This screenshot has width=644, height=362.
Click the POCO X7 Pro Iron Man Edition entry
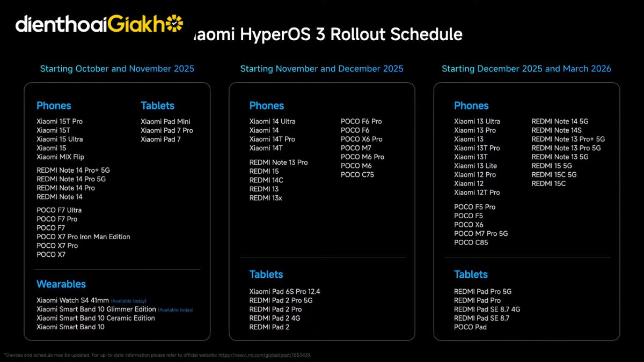coord(83,237)
